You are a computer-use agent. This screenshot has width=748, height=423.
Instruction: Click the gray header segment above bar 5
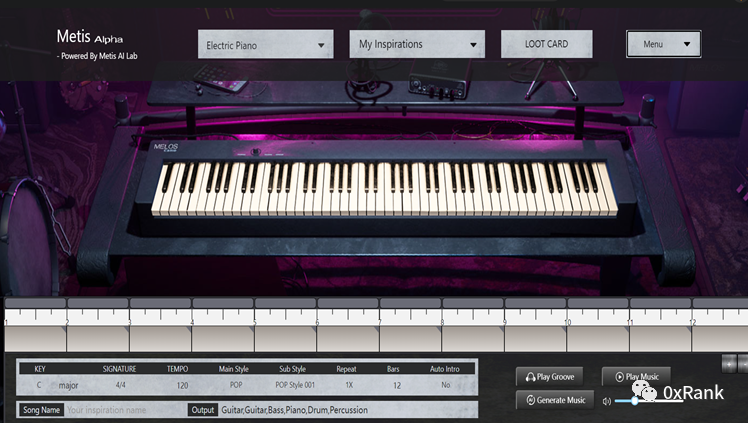(285, 303)
